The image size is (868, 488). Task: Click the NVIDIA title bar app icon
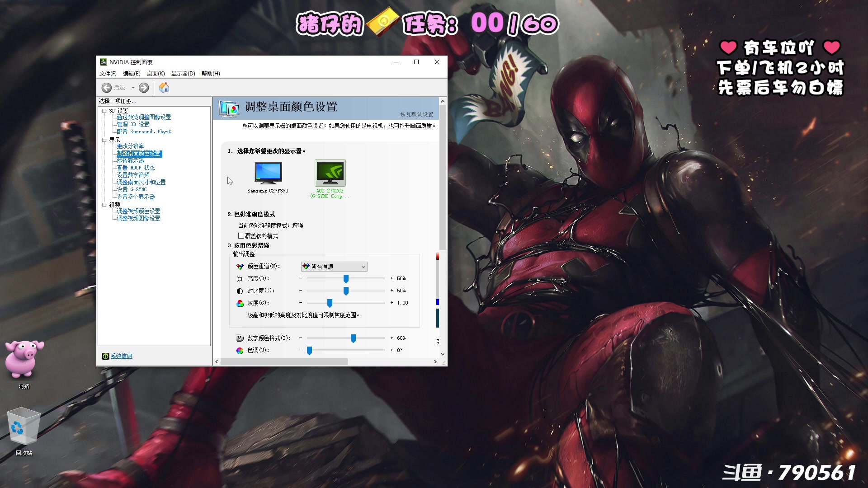click(104, 62)
